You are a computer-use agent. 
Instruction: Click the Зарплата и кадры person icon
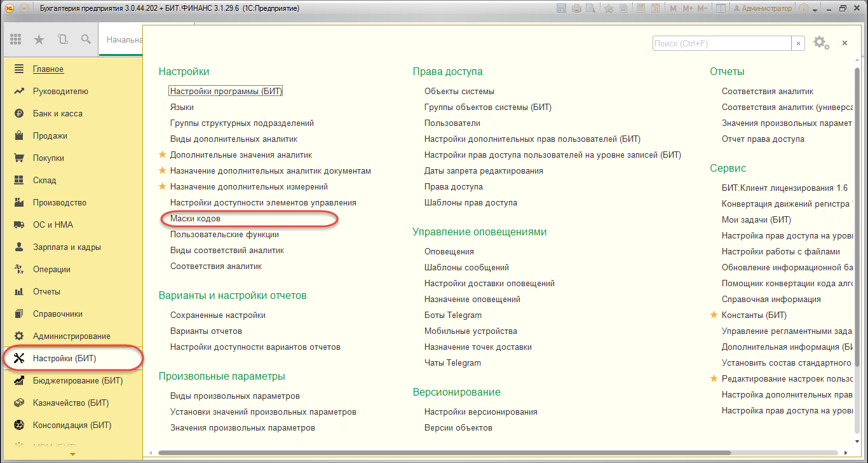(x=19, y=247)
